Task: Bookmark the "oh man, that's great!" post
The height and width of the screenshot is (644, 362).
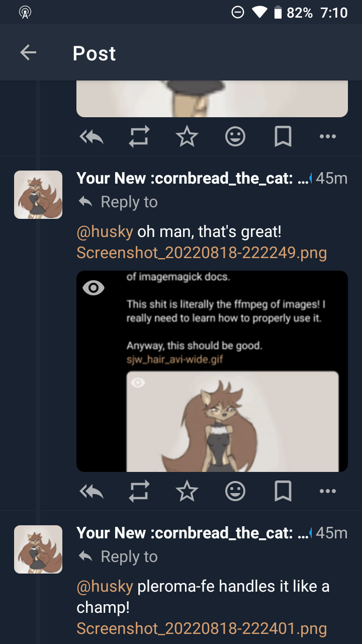Action: coord(283,491)
